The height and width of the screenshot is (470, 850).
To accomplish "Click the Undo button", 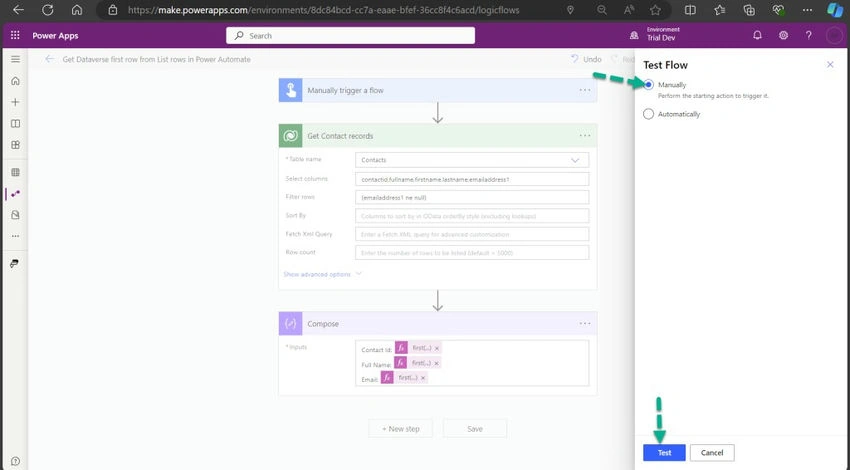I will tap(586, 59).
